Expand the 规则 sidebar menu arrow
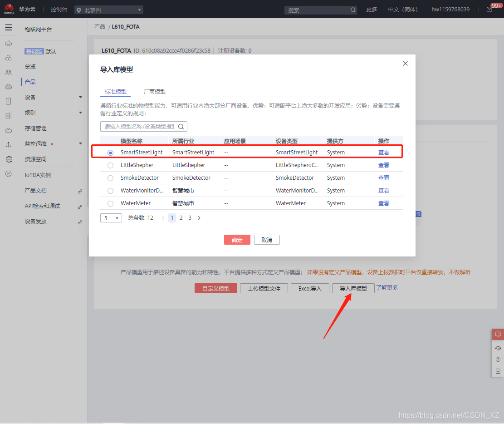The width and height of the screenshot is (504, 424). click(80, 113)
